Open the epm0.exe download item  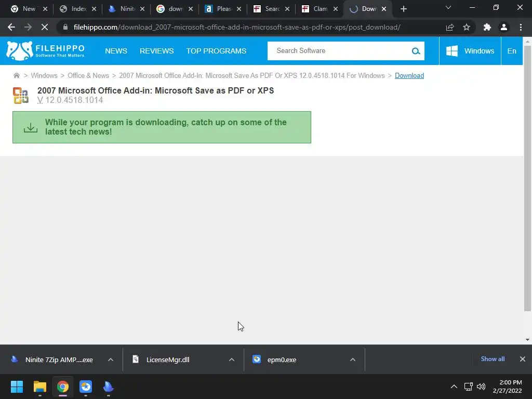click(x=282, y=360)
